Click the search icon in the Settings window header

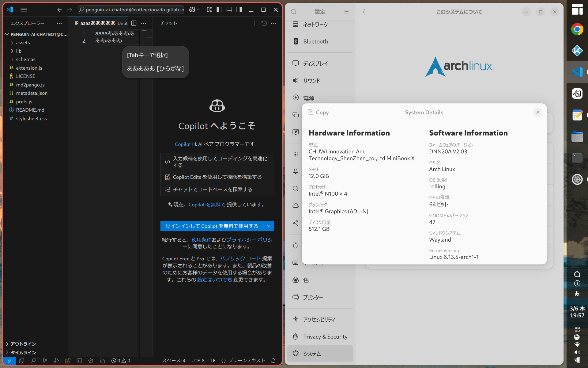[x=293, y=12]
